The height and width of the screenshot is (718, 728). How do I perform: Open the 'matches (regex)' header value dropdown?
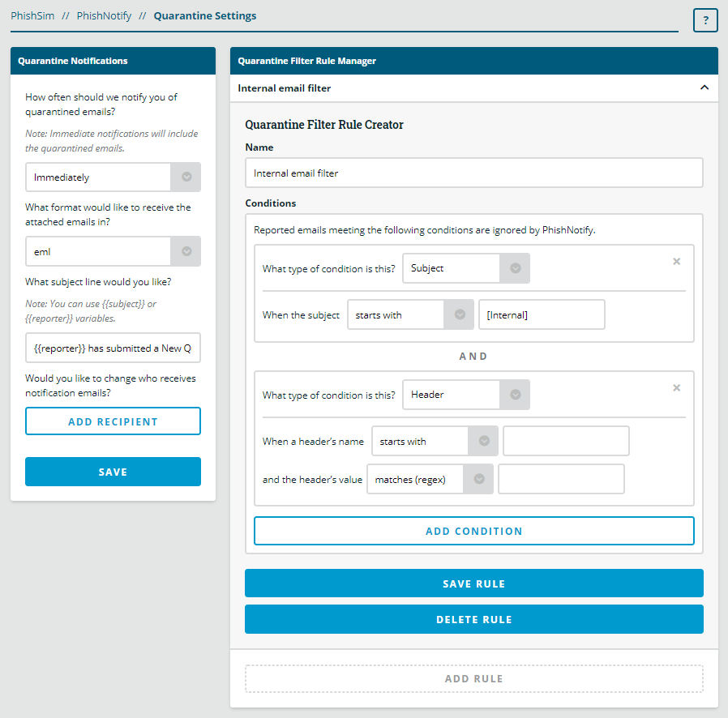(430, 479)
